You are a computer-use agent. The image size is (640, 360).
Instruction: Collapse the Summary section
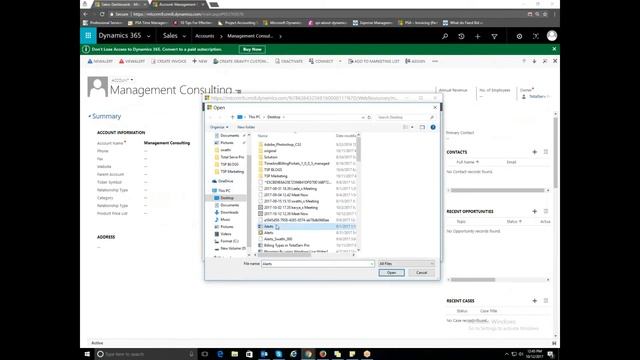point(104,116)
